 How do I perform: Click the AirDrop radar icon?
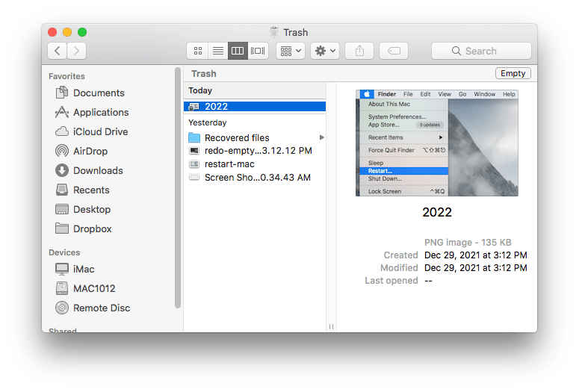62,151
